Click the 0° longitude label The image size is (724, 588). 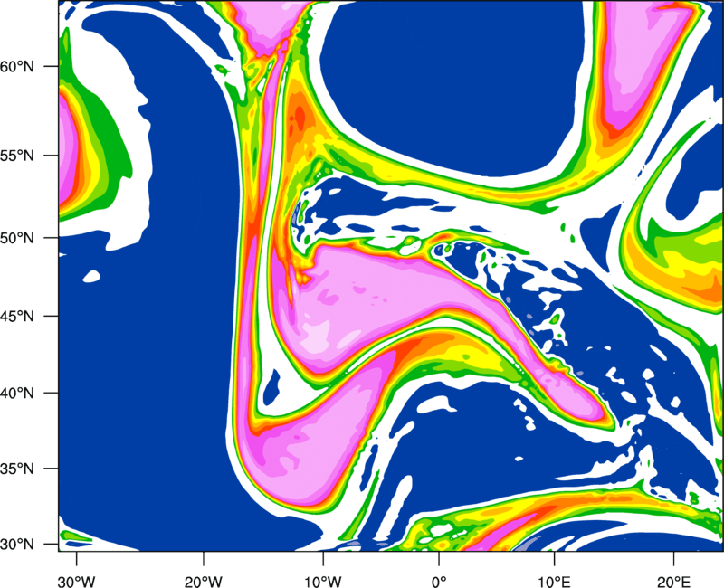[x=439, y=582]
